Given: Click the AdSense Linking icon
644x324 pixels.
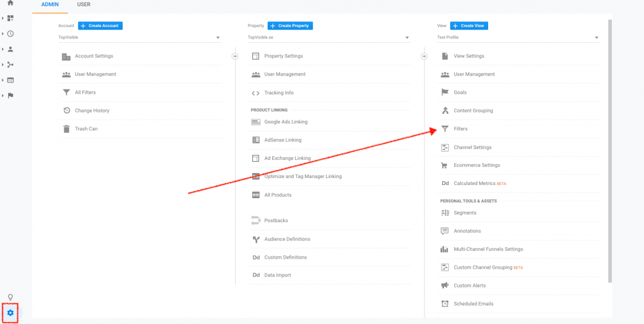Looking at the screenshot, I should pyautogui.click(x=255, y=140).
